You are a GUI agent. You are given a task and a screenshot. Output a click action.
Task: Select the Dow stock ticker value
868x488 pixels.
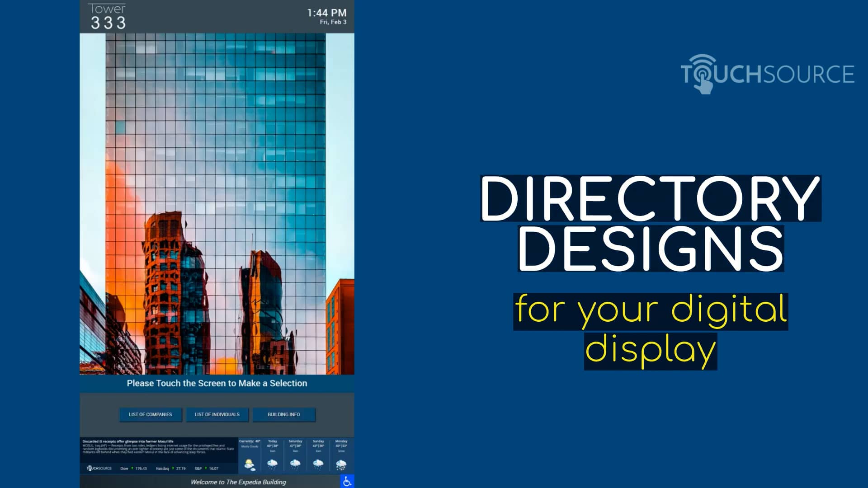(x=142, y=468)
